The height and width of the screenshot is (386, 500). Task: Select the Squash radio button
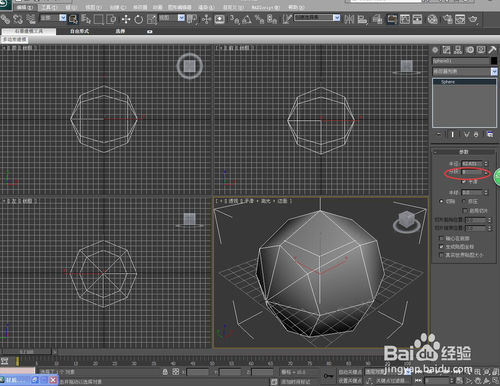point(464,201)
